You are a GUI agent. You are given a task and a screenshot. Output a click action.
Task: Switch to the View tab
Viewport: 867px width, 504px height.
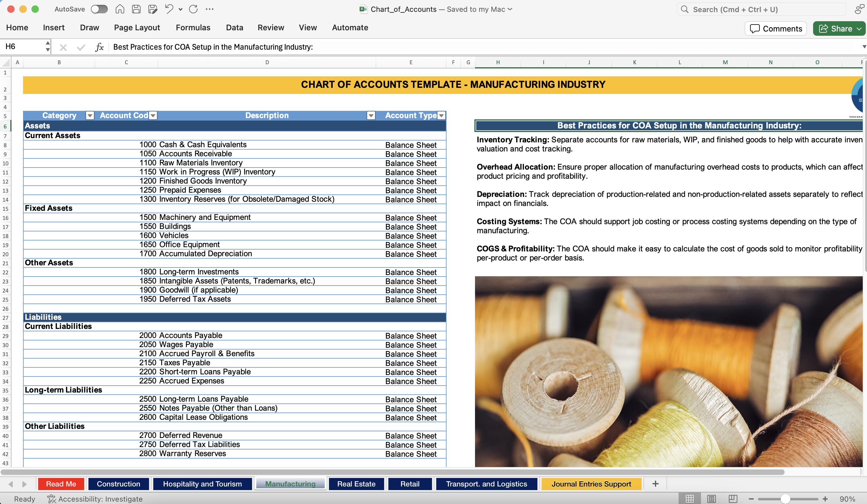tap(307, 28)
